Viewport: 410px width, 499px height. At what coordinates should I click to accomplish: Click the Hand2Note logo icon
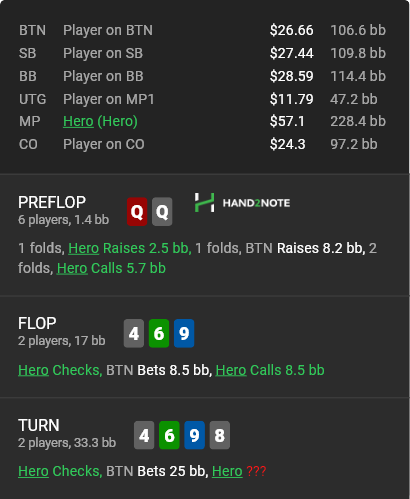click(x=204, y=202)
